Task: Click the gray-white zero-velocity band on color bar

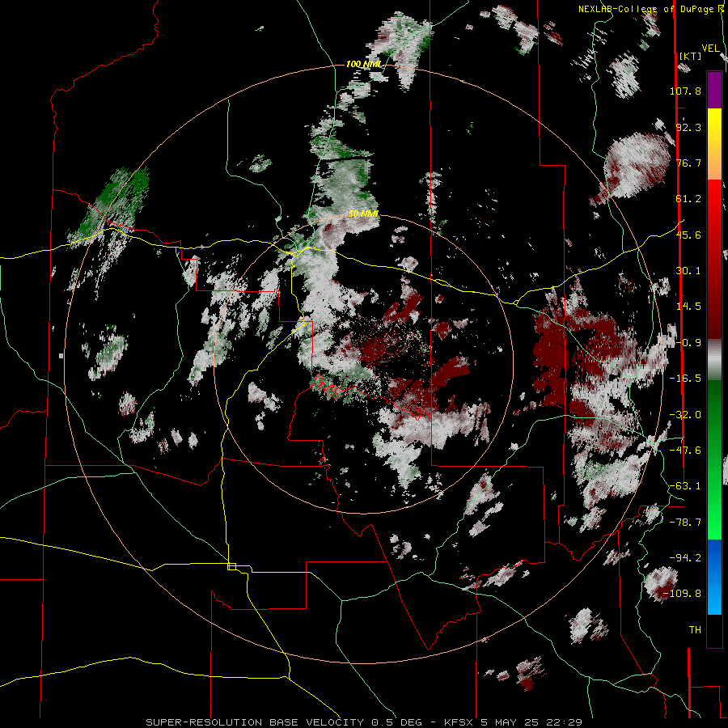Action: (714, 360)
